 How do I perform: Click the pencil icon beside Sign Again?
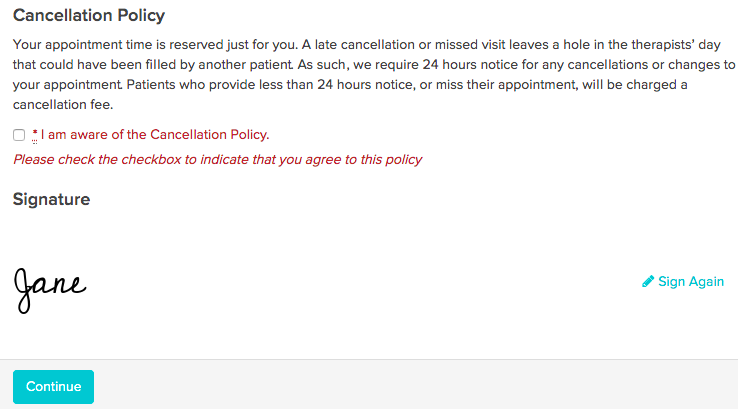click(648, 281)
